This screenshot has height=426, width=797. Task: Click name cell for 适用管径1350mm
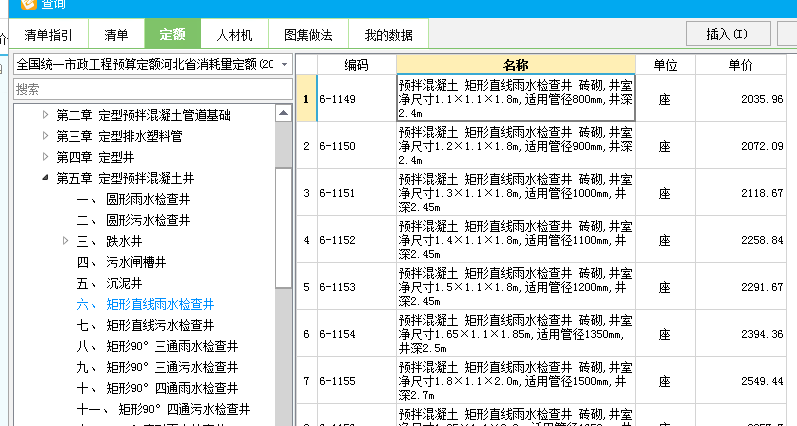click(x=515, y=334)
